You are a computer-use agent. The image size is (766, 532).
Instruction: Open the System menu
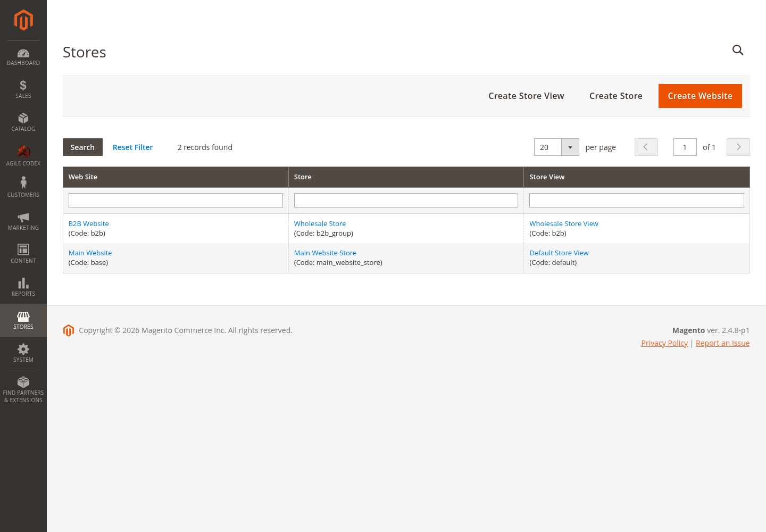(x=23, y=353)
